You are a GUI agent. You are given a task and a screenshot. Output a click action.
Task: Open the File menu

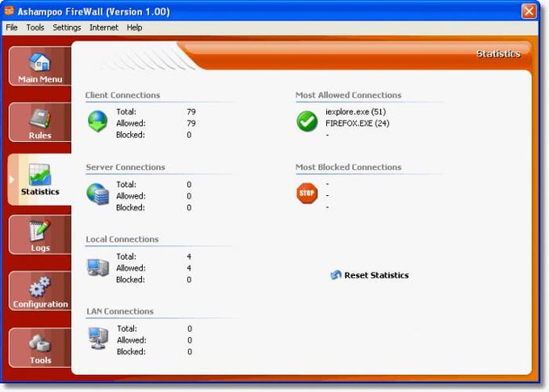tap(11, 27)
